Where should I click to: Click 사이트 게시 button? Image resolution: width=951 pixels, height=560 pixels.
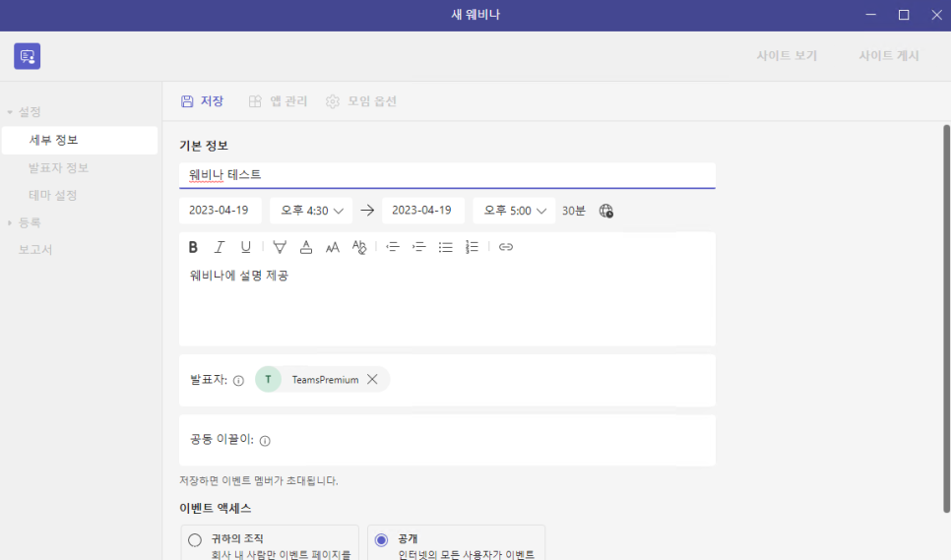point(889,56)
